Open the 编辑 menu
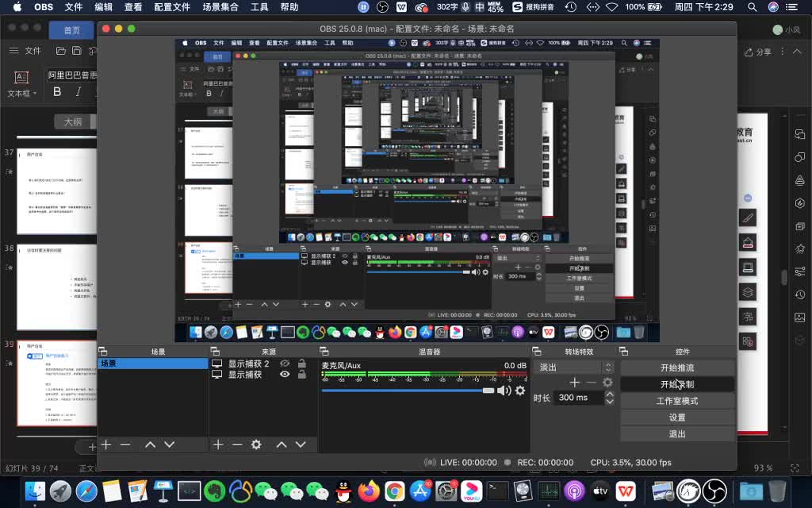This screenshot has width=812, height=508. point(104,6)
